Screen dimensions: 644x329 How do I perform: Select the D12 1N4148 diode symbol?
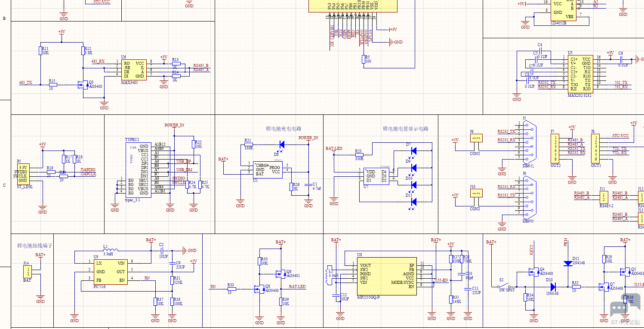click(x=568, y=263)
